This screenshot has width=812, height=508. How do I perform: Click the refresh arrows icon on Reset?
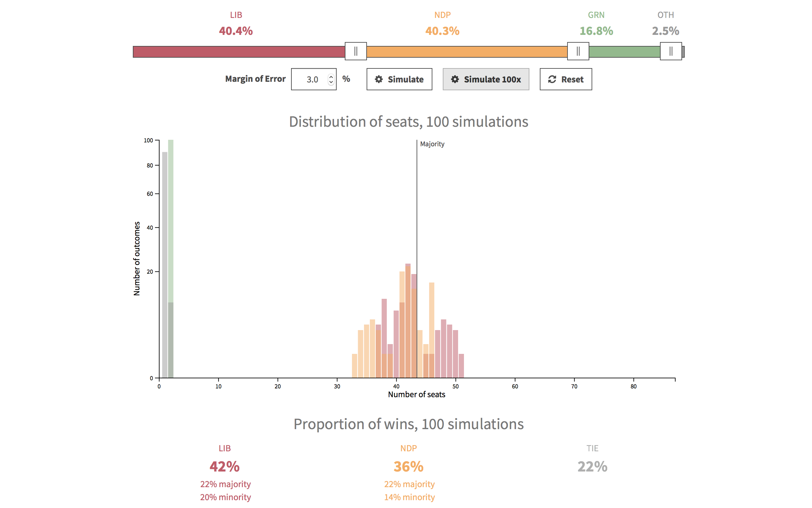pos(552,79)
